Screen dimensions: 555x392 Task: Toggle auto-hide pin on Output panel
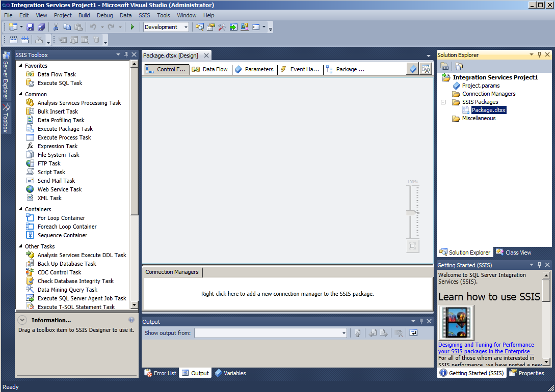pyautogui.click(x=421, y=322)
